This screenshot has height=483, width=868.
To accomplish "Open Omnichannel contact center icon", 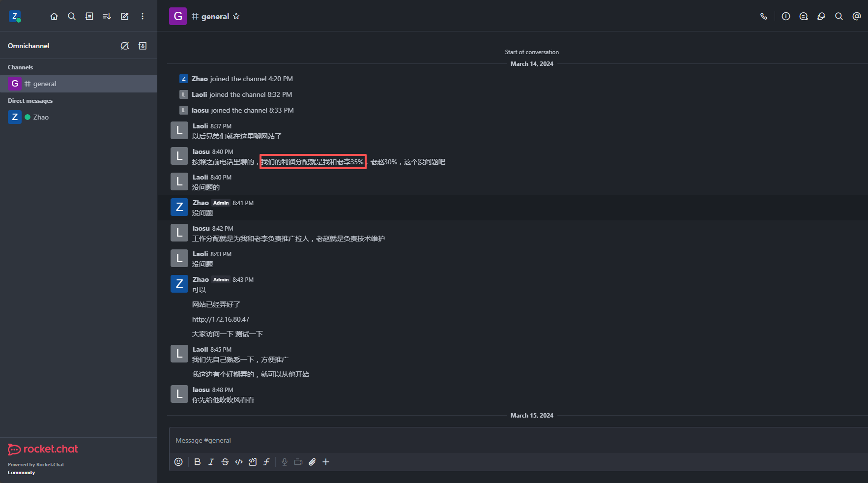I will [x=143, y=46].
